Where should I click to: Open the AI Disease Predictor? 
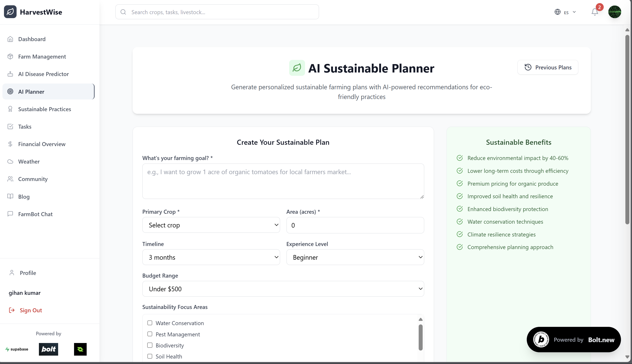pos(43,74)
